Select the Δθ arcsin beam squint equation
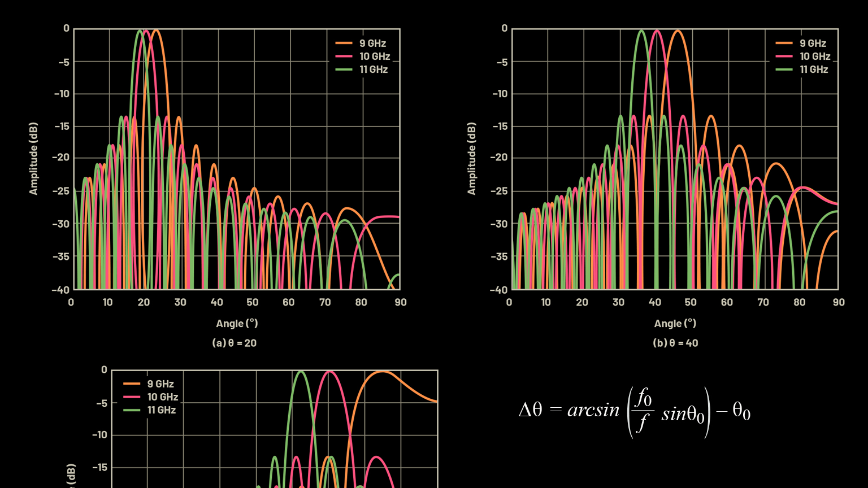The width and height of the screenshot is (868, 488). [x=634, y=412]
